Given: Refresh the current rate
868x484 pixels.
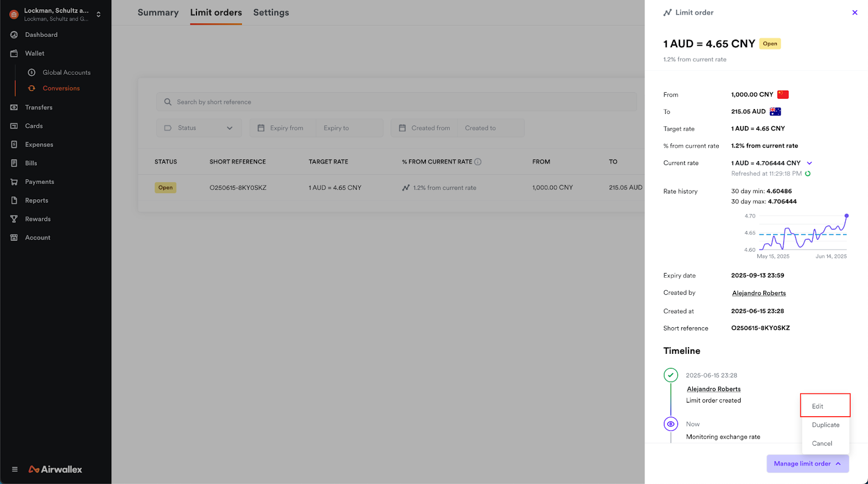Looking at the screenshot, I should 808,174.
